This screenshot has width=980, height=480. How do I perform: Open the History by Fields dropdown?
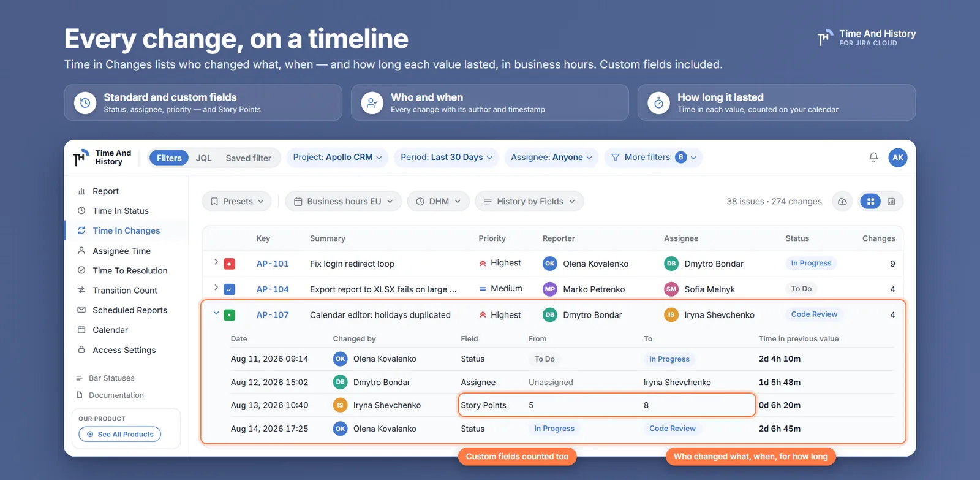tap(529, 201)
